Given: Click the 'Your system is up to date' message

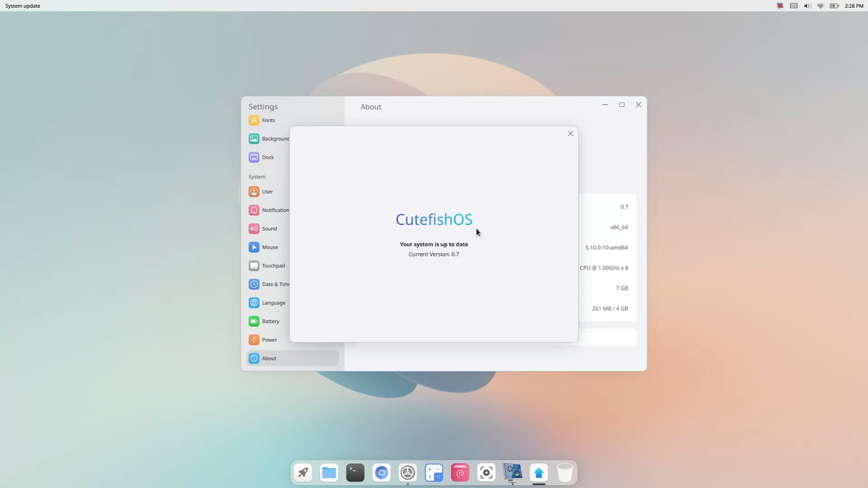Looking at the screenshot, I should point(434,244).
